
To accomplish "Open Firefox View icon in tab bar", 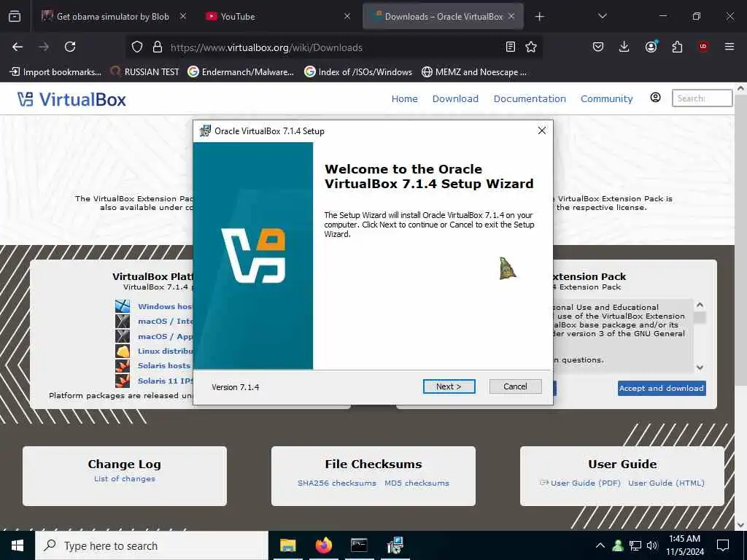I will 15,16.
